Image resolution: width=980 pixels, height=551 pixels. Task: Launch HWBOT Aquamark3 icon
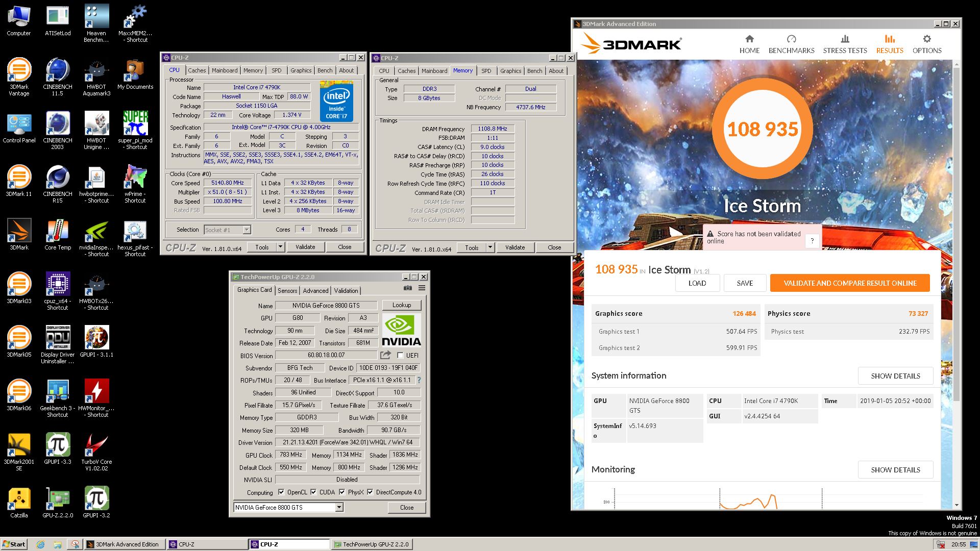coord(96,77)
